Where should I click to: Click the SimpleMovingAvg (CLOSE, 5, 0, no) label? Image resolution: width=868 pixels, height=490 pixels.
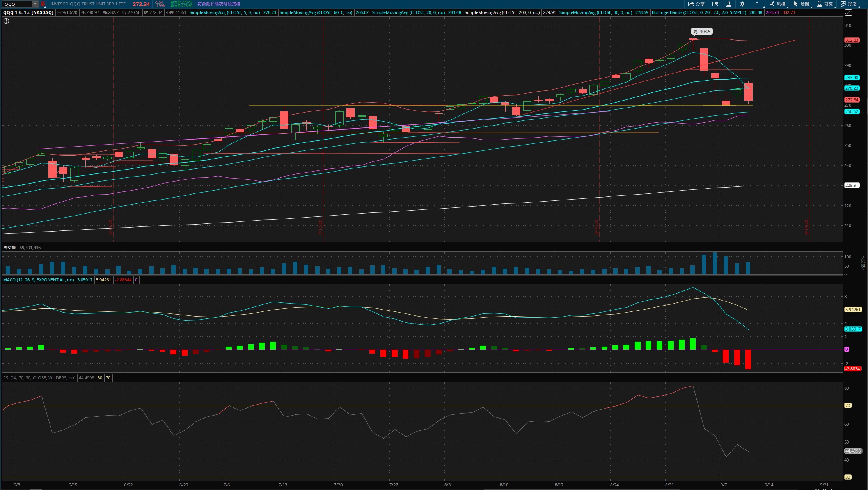[225, 12]
